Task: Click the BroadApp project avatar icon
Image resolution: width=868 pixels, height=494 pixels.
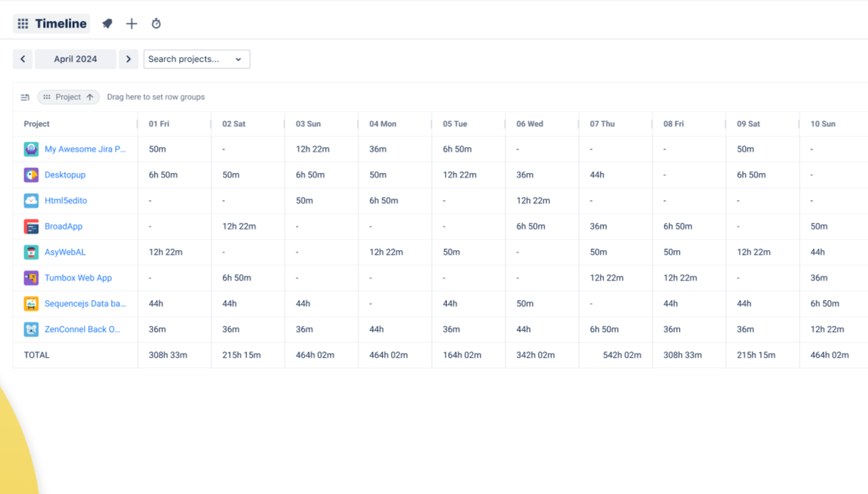Action: tap(31, 227)
